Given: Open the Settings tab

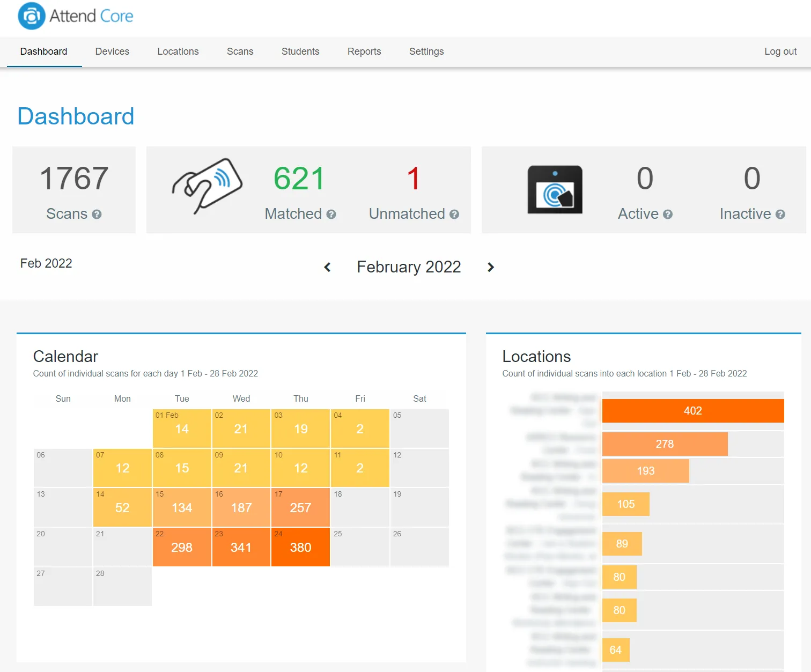Looking at the screenshot, I should [x=426, y=51].
